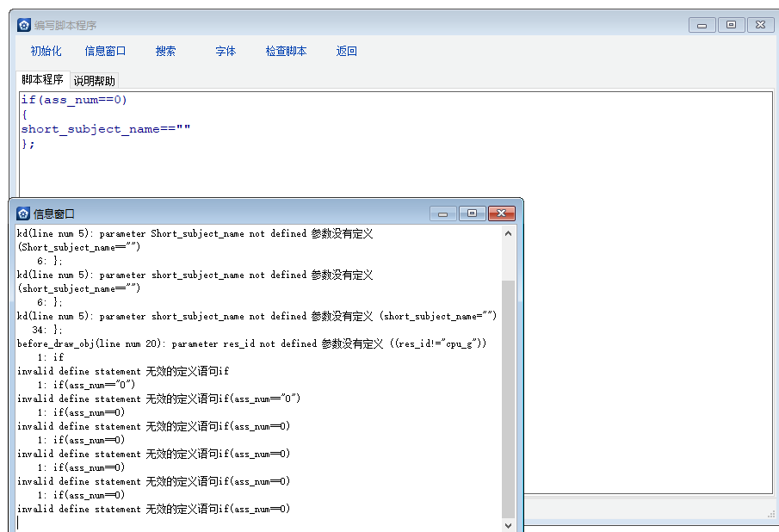Click the 搜索 toolbar item
The image size is (779, 532).
pyautogui.click(x=165, y=52)
